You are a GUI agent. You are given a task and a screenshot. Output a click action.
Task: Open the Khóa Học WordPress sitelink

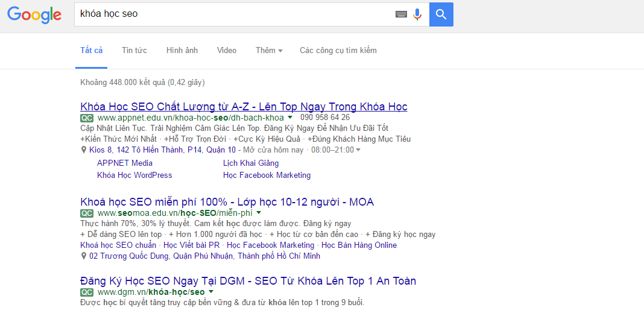click(x=134, y=175)
